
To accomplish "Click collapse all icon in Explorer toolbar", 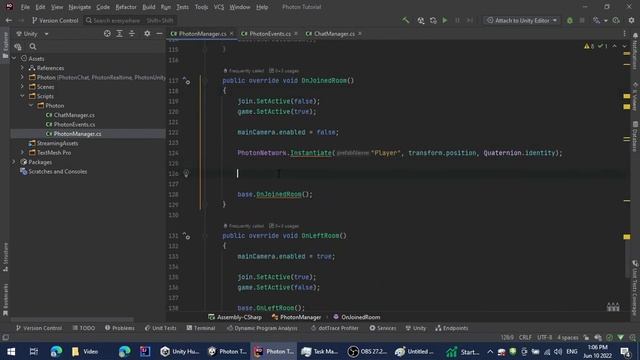I will tap(132, 34).
